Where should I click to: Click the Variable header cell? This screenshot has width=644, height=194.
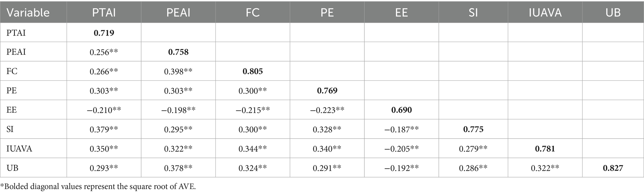(28, 12)
